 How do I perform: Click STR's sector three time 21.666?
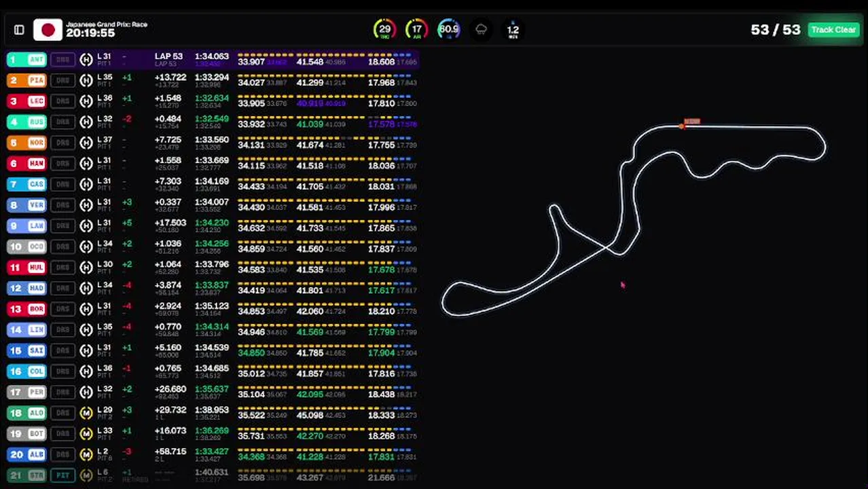coord(381,477)
